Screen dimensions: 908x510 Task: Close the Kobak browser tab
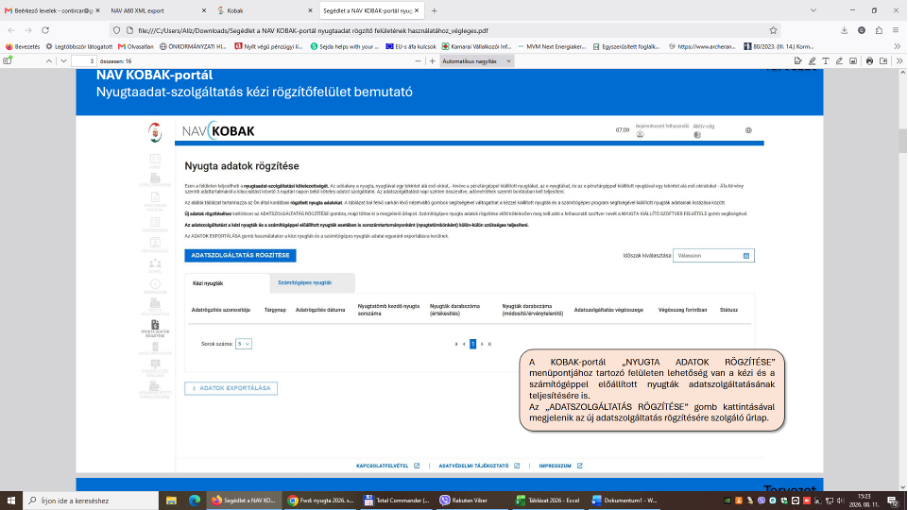point(310,10)
